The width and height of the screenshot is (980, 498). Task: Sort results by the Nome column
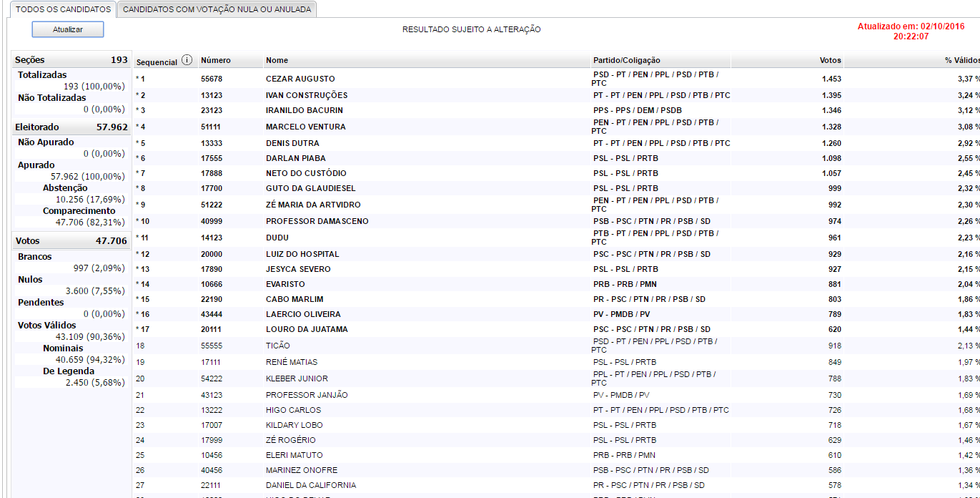click(277, 60)
